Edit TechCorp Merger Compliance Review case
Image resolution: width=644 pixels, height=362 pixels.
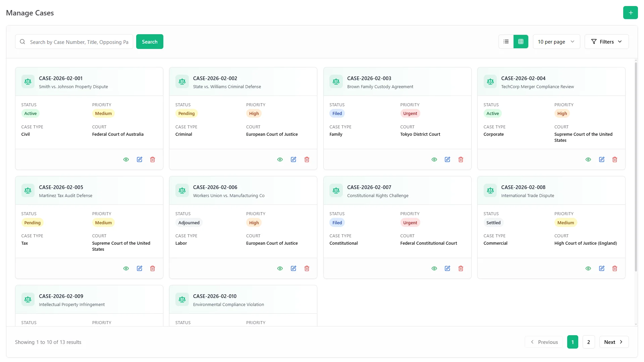click(x=602, y=160)
